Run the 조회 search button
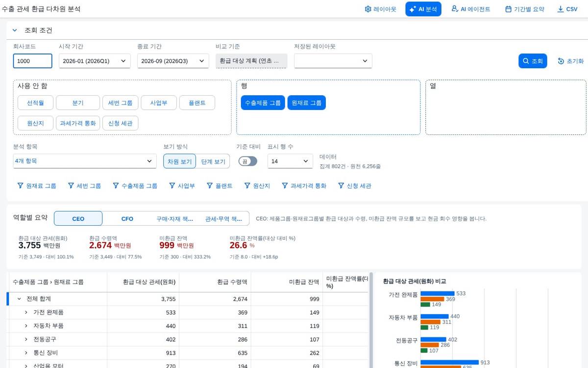Screen dimensions: 588x368 (x=533, y=61)
